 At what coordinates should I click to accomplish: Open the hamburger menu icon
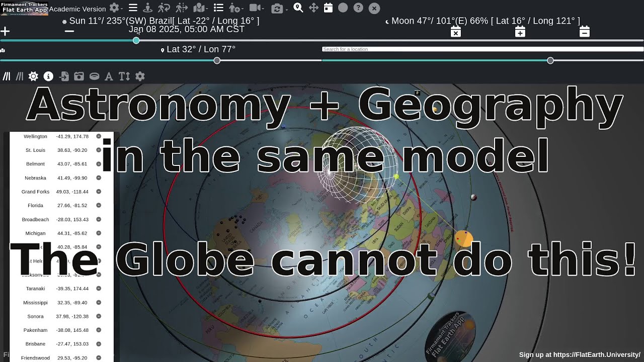click(133, 8)
